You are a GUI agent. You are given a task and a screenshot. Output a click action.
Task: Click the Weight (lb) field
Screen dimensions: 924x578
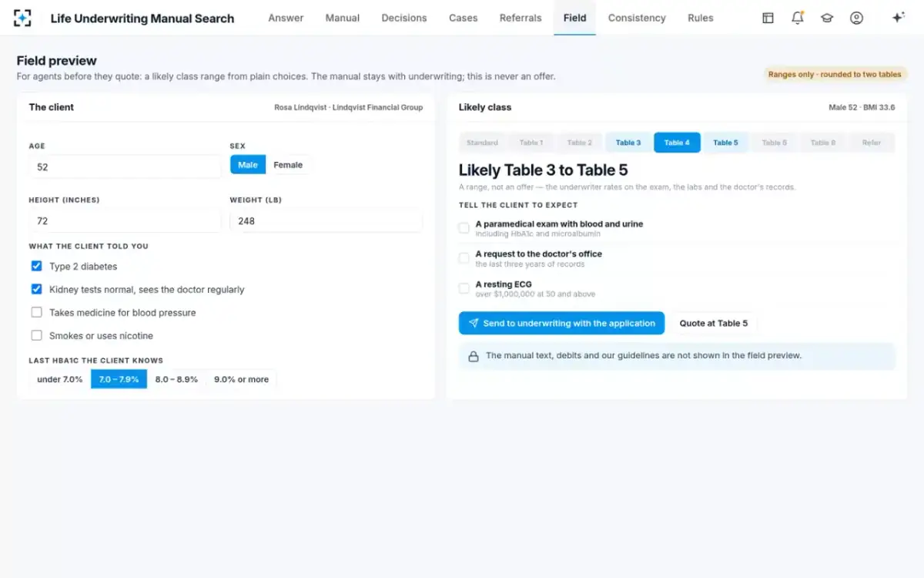326,220
